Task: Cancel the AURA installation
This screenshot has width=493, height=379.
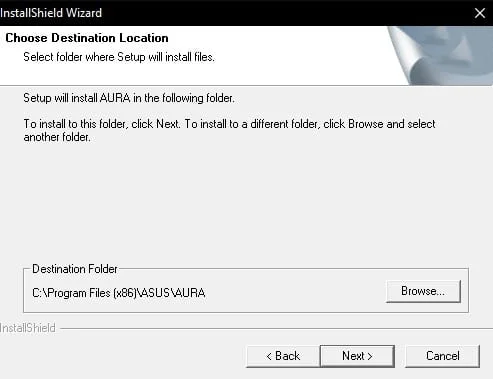Action: 443,356
